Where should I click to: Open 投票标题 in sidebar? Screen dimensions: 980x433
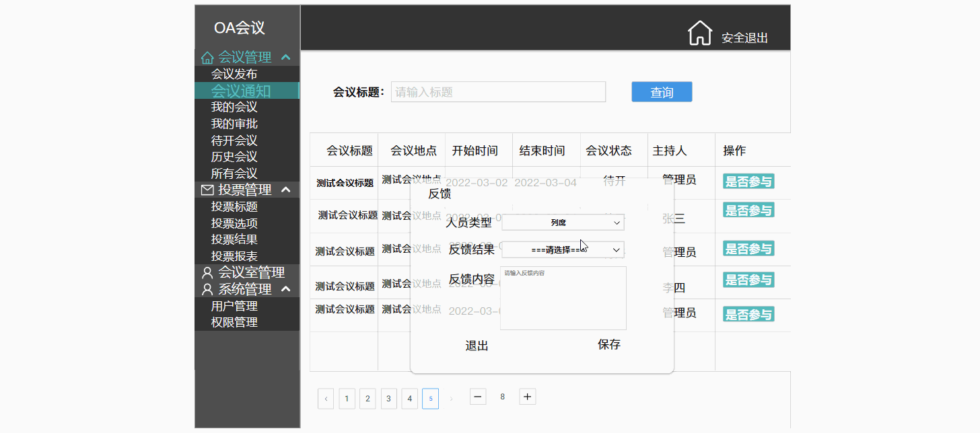click(234, 206)
